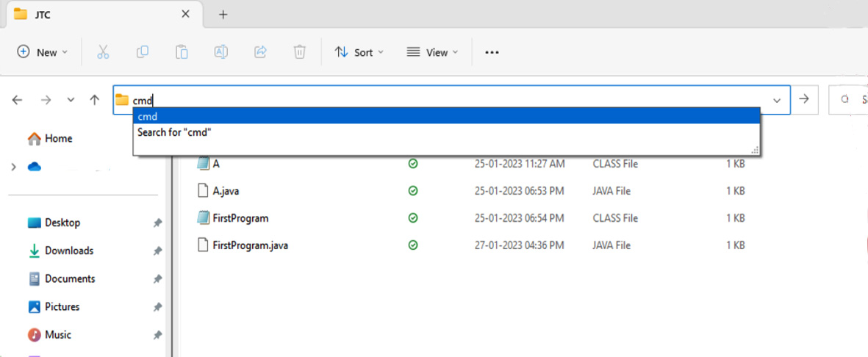This screenshot has width=868, height=357.
Task: Open the Sort dropdown menu
Action: [359, 52]
